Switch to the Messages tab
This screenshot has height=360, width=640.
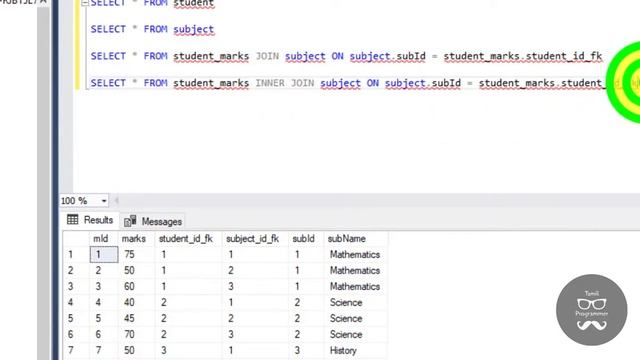pos(153,221)
